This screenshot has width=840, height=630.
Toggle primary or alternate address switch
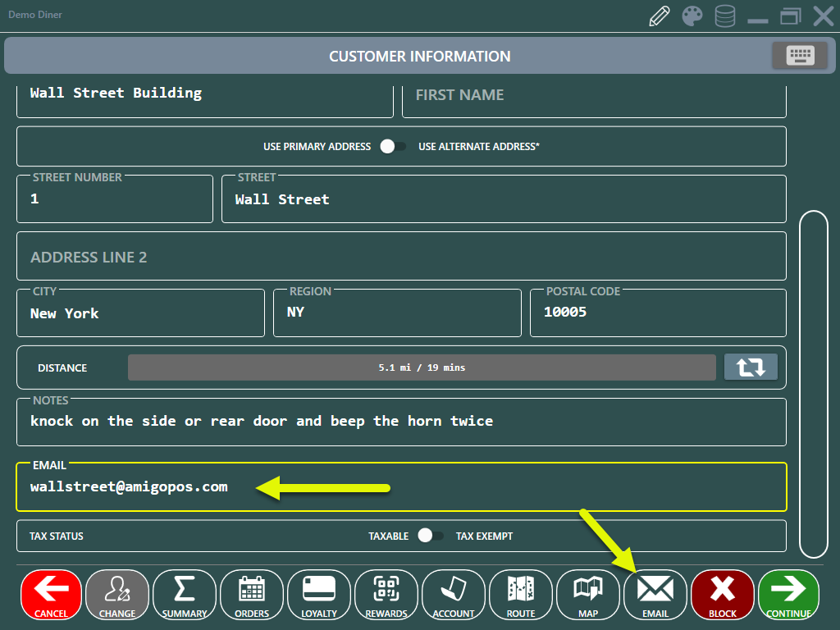tap(393, 146)
